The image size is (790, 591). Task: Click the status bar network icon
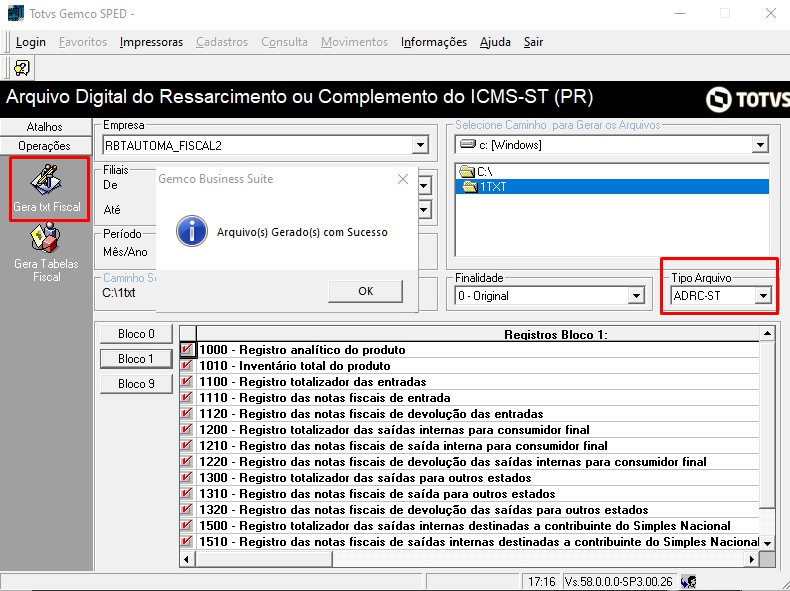688,582
